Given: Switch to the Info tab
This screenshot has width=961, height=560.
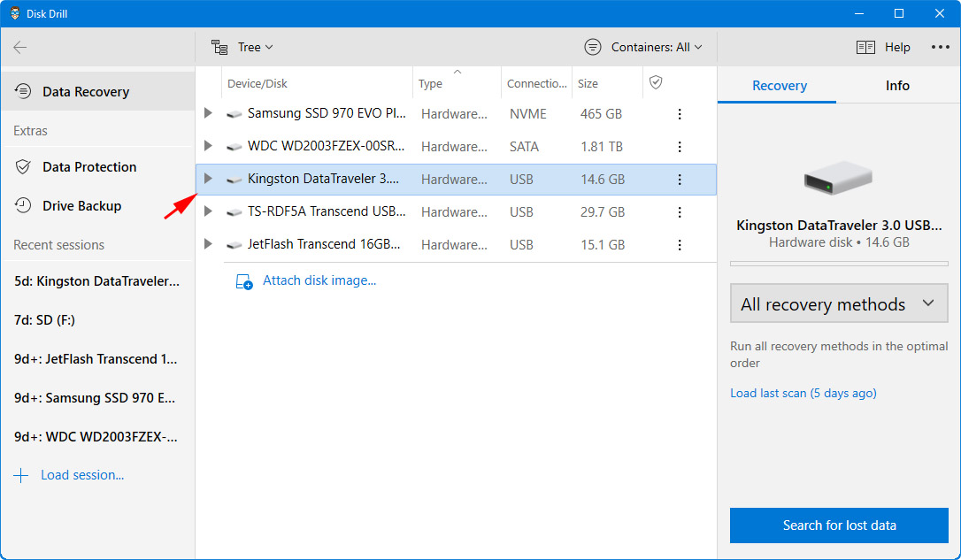Looking at the screenshot, I should pos(897,85).
